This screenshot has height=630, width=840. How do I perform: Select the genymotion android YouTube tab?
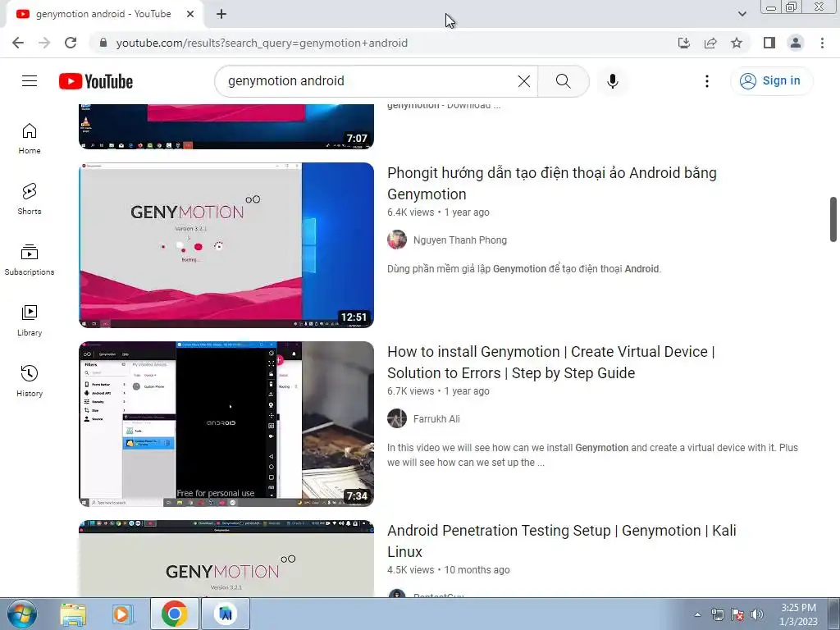coord(103,14)
